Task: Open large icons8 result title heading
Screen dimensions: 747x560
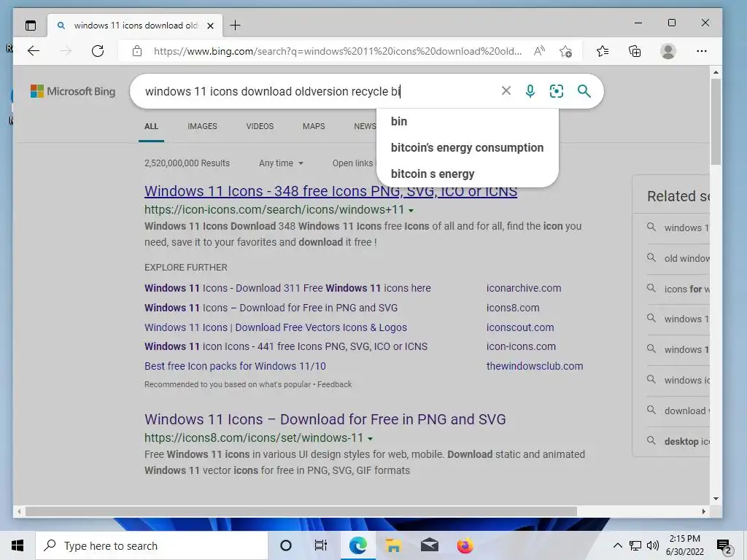Action: tap(325, 419)
